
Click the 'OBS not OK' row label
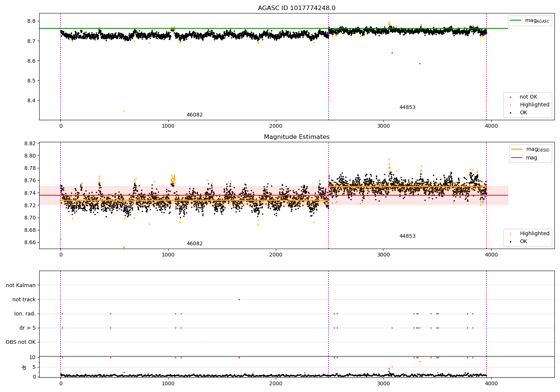[21, 342]
